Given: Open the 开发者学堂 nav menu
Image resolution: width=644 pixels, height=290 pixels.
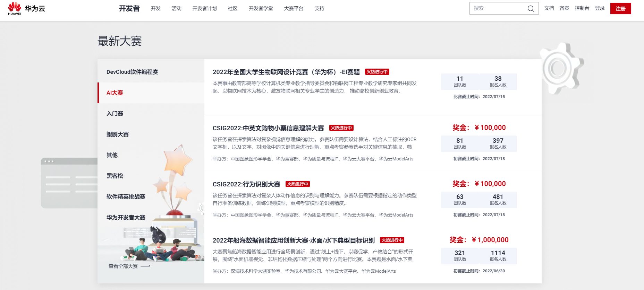Looking at the screenshot, I should point(261,8).
